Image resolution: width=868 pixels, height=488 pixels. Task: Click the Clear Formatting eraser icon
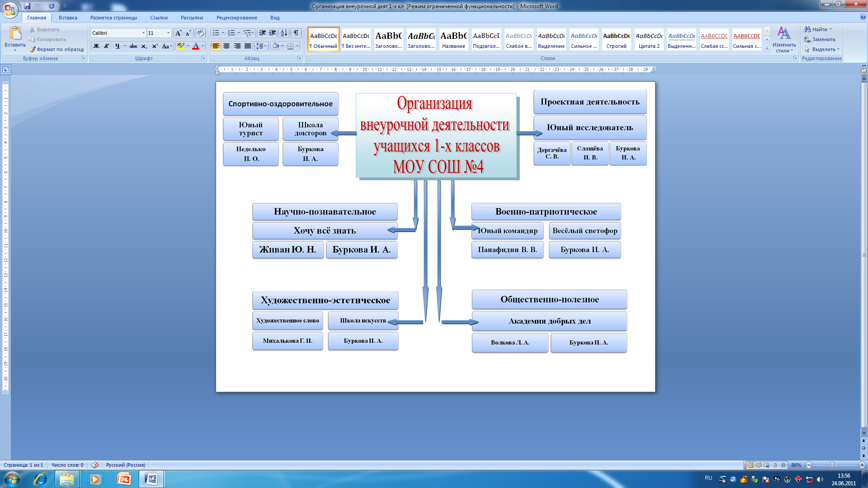pyautogui.click(x=200, y=33)
